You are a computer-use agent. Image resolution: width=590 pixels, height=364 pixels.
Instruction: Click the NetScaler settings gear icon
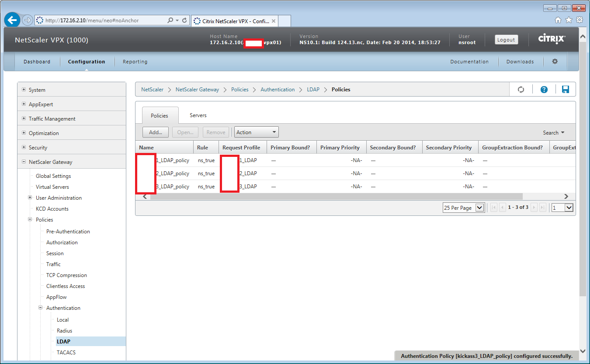click(555, 62)
